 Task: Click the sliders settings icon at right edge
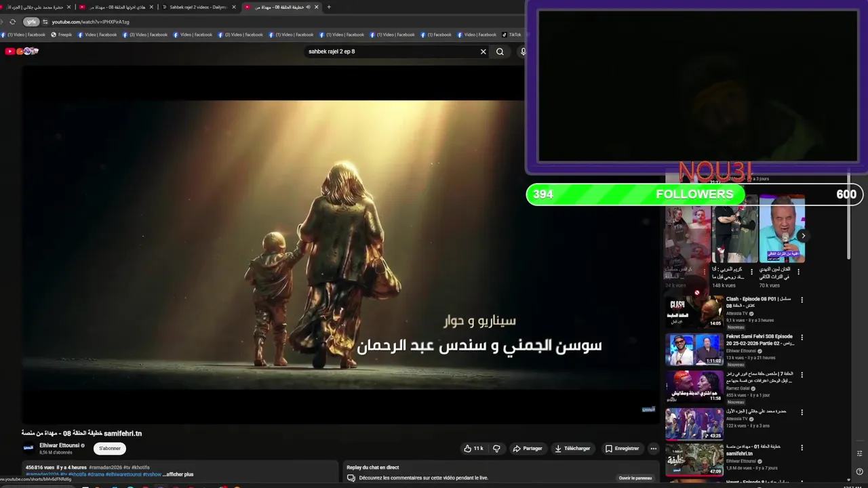pyautogui.click(x=859, y=452)
